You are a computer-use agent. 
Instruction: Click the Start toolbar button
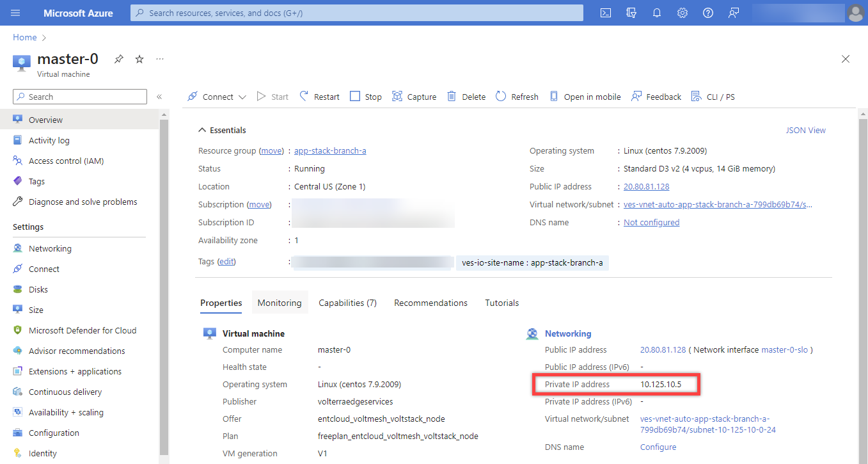(x=272, y=97)
